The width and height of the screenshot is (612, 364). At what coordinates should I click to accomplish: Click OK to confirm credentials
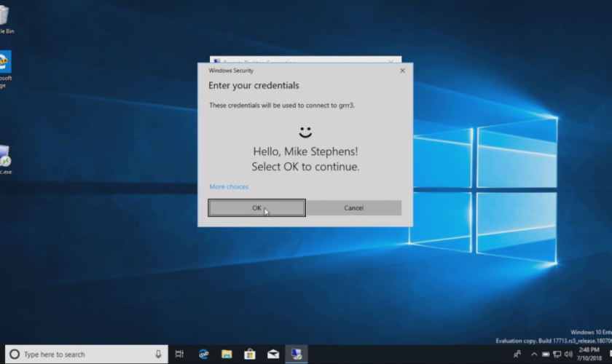click(x=256, y=208)
